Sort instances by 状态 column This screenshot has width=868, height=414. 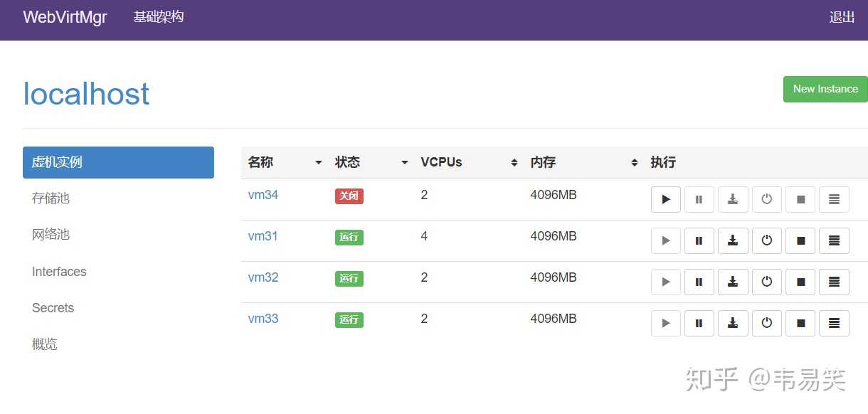pos(371,163)
